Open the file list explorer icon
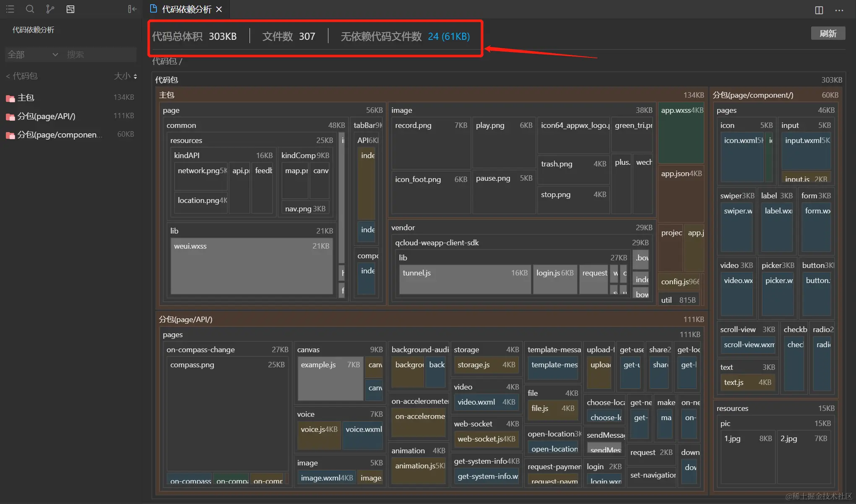 click(10, 9)
